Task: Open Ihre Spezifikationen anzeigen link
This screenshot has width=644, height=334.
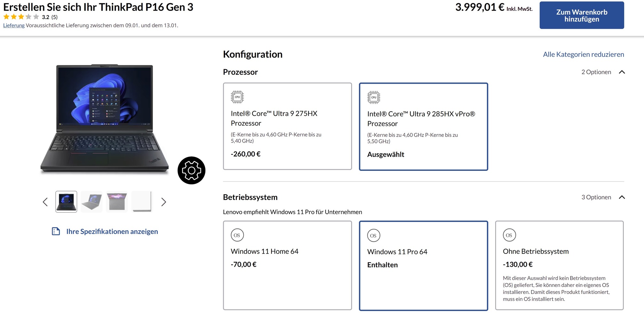Action: (112, 231)
